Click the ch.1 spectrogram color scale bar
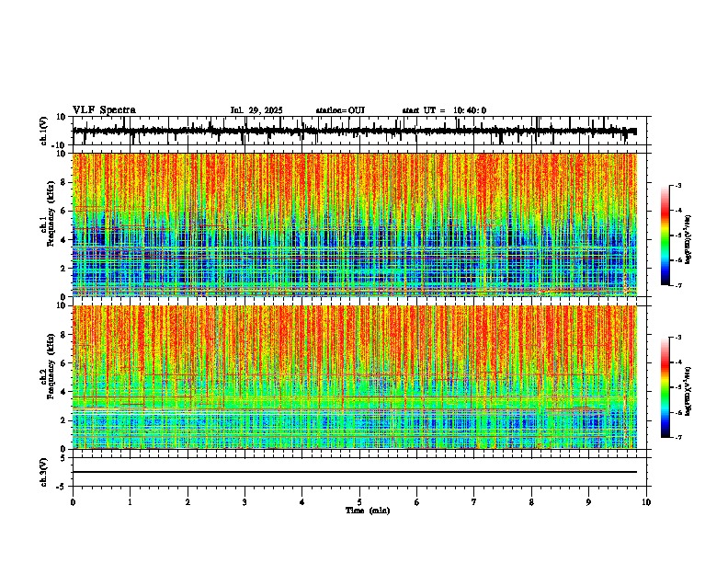This screenshot has height=563, width=728. click(x=665, y=236)
